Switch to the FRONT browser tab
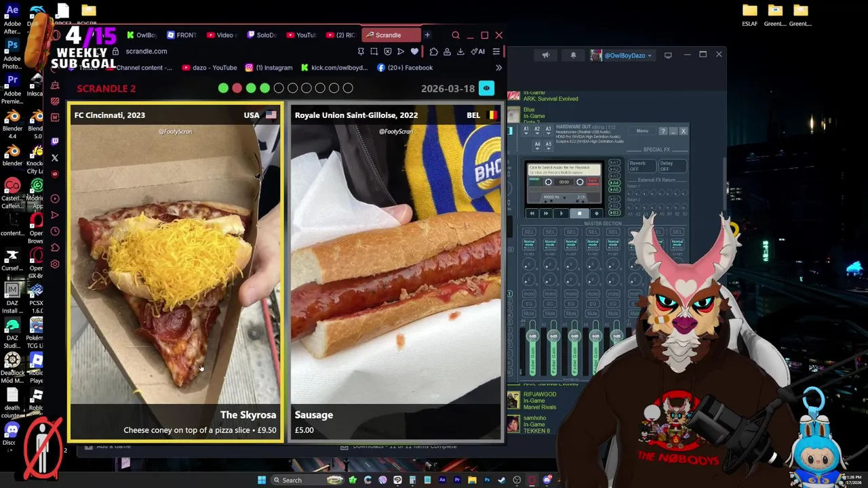 click(181, 35)
